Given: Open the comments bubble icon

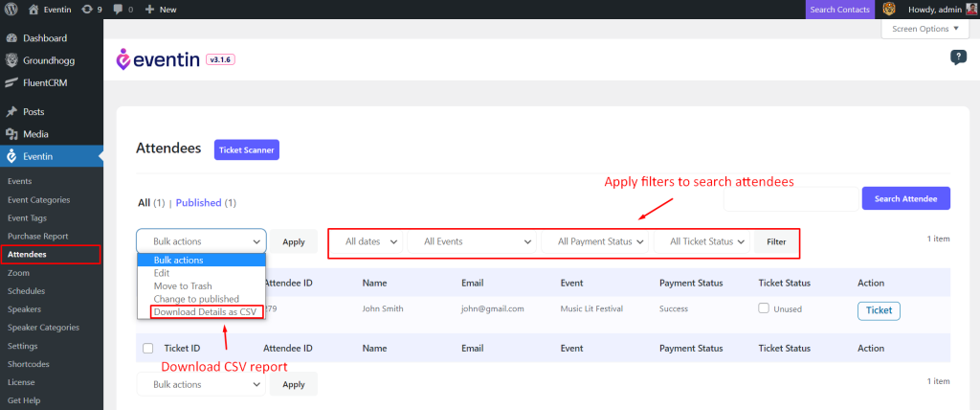Looking at the screenshot, I should (118, 10).
